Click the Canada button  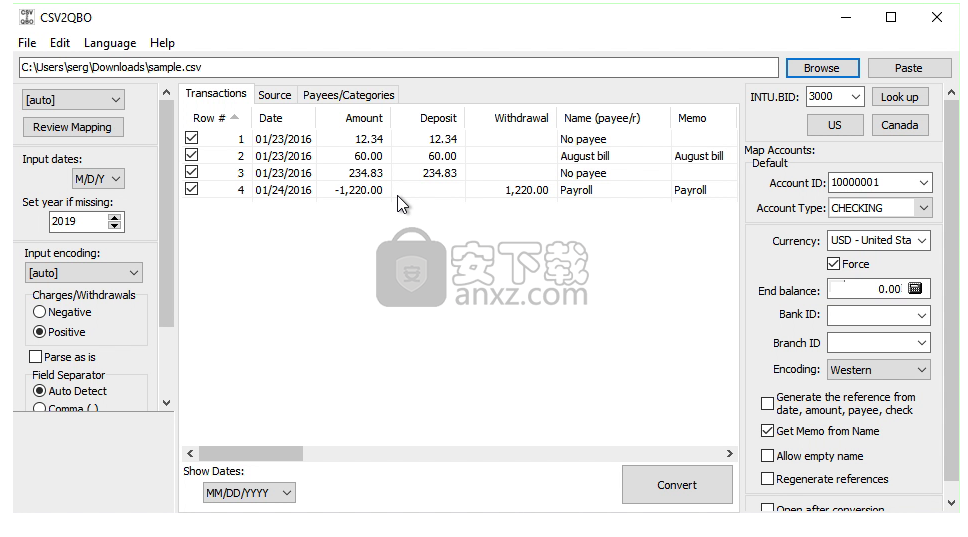click(x=899, y=125)
